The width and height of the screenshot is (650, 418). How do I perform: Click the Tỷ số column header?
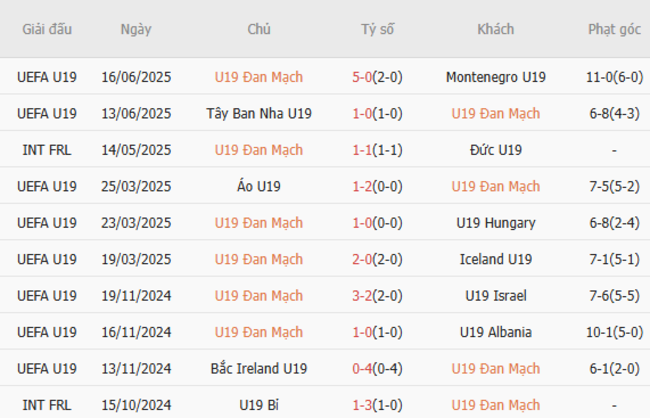(x=378, y=29)
